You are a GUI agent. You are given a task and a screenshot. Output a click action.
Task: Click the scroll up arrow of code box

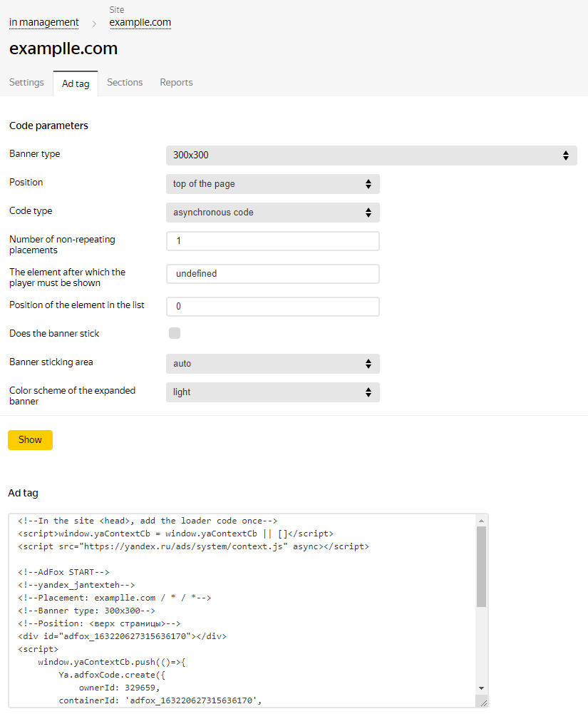pyautogui.click(x=482, y=521)
